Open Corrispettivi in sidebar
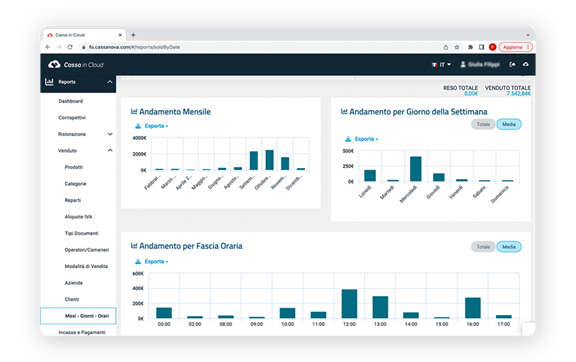 [x=72, y=118]
